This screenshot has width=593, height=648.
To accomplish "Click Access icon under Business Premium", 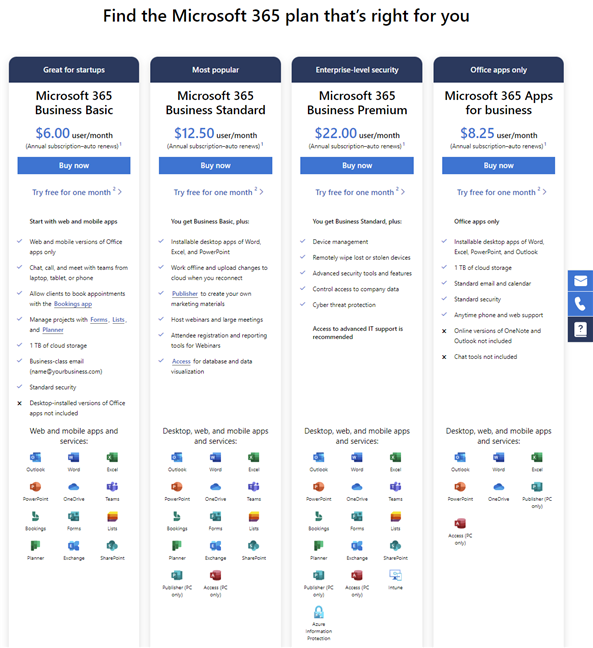I will (357, 575).
